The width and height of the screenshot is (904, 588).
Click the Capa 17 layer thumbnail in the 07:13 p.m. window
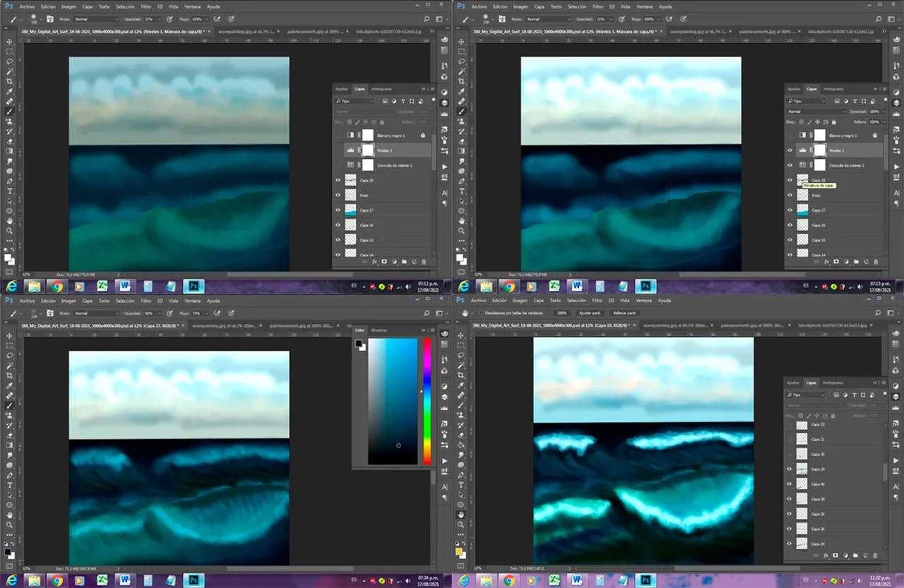[x=802, y=210]
